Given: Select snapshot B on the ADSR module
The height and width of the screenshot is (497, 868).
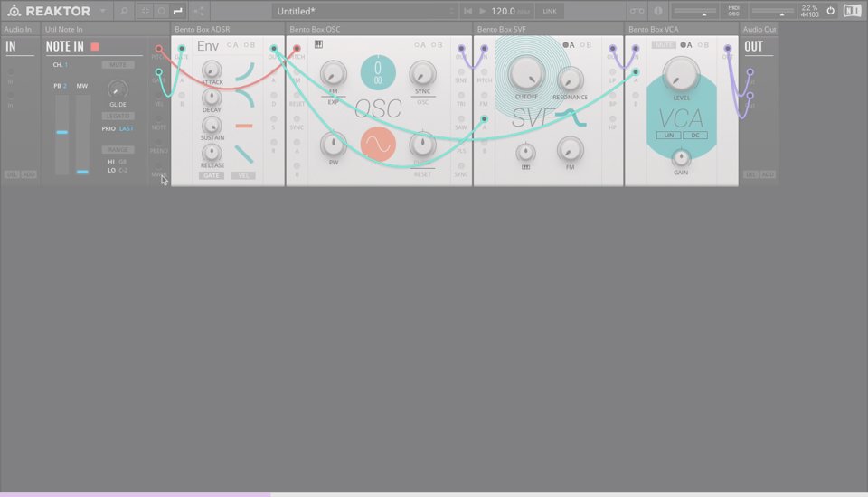Looking at the screenshot, I should 250,44.
